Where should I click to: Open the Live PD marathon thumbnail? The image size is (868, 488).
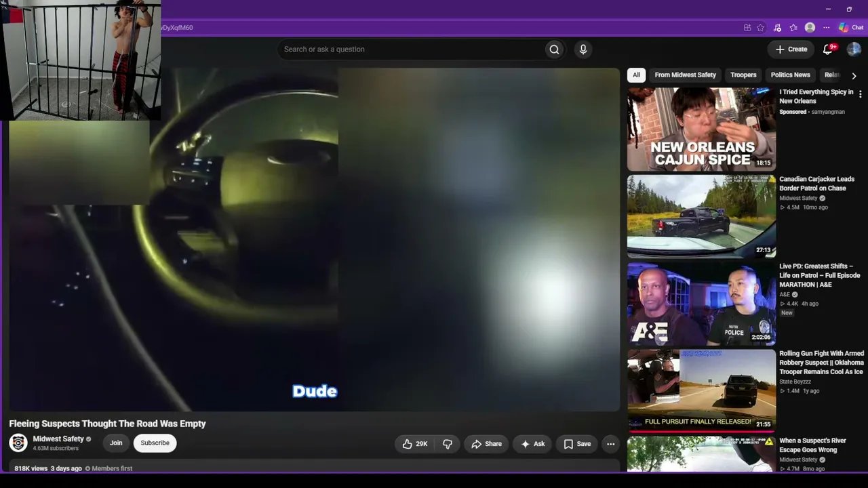[x=701, y=304]
